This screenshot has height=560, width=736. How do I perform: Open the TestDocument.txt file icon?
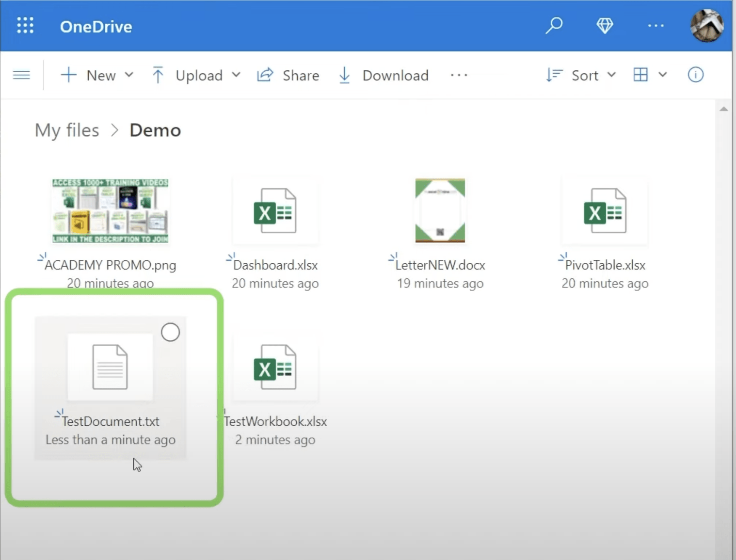coord(110,367)
